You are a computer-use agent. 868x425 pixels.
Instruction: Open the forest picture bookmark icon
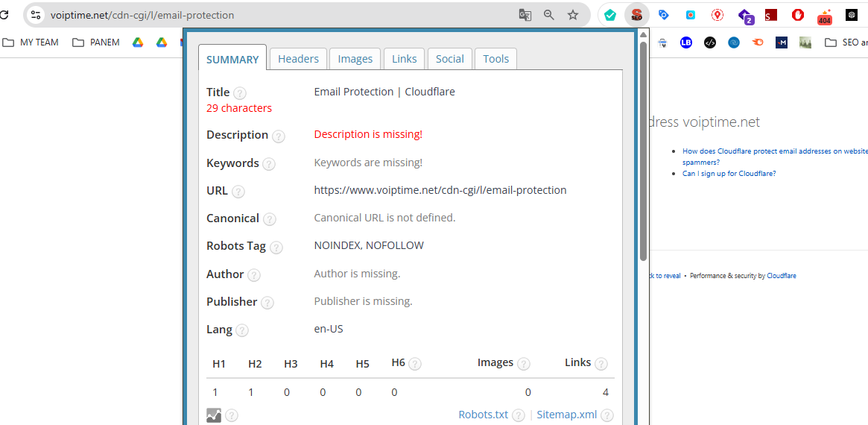coord(805,42)
